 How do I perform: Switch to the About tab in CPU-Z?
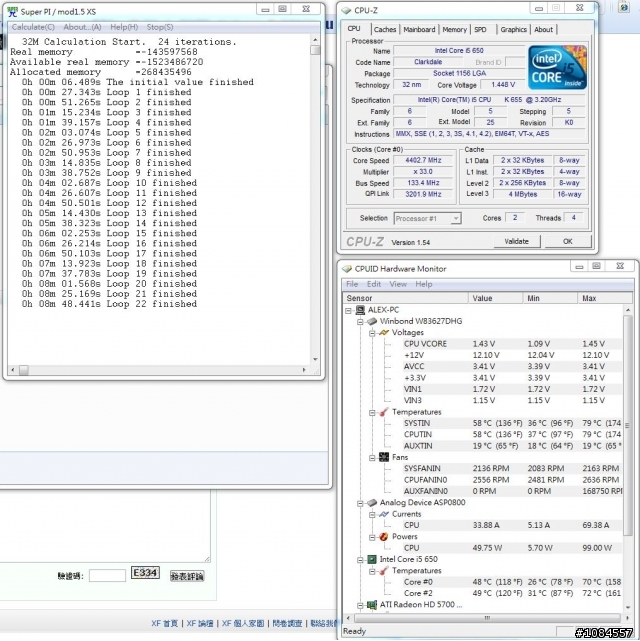(x=543, y=29)
